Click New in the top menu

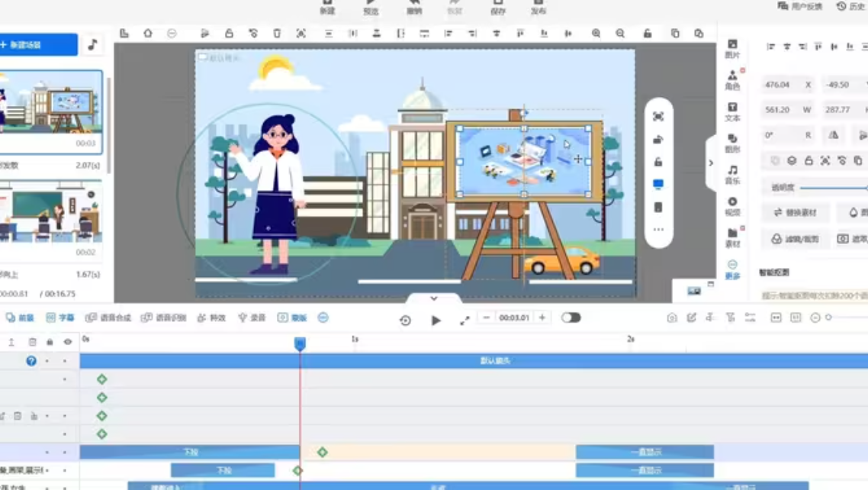[328, 7]
